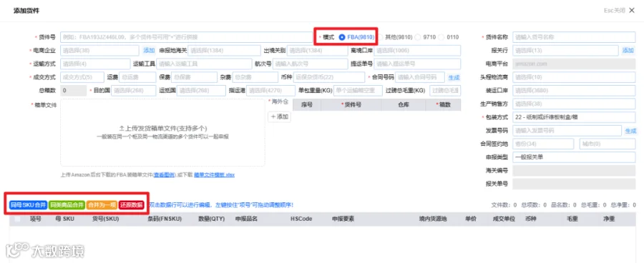Open the 离境口岸 dropdown
The height and width of the screenshot is (263, 644).
tap(417, 51)
